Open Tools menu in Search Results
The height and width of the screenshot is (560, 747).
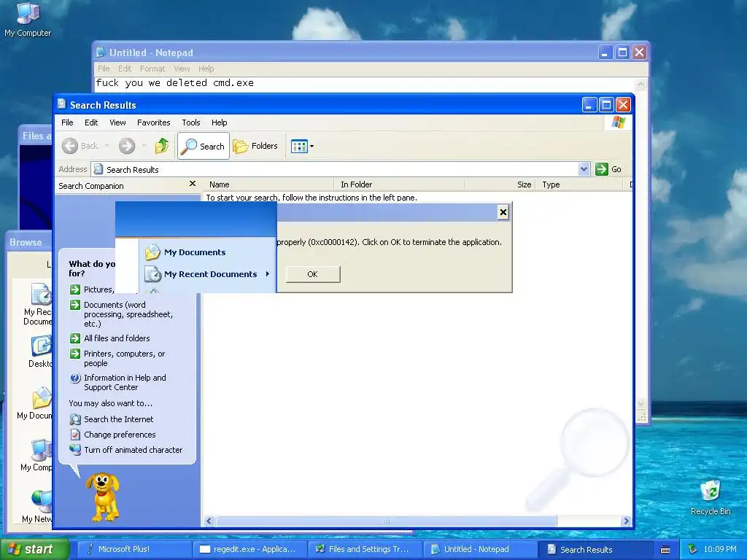[190, 122]
